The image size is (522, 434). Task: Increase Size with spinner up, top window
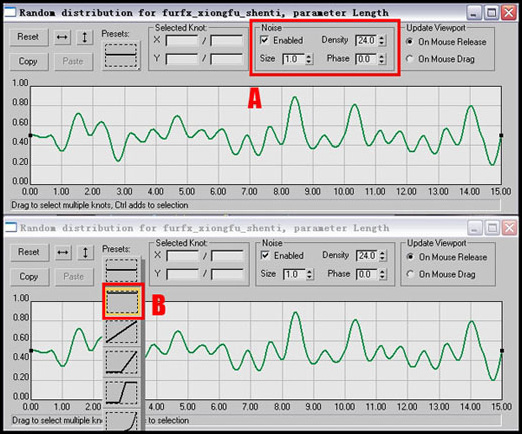pyautogui.click(x=309, y=56)
